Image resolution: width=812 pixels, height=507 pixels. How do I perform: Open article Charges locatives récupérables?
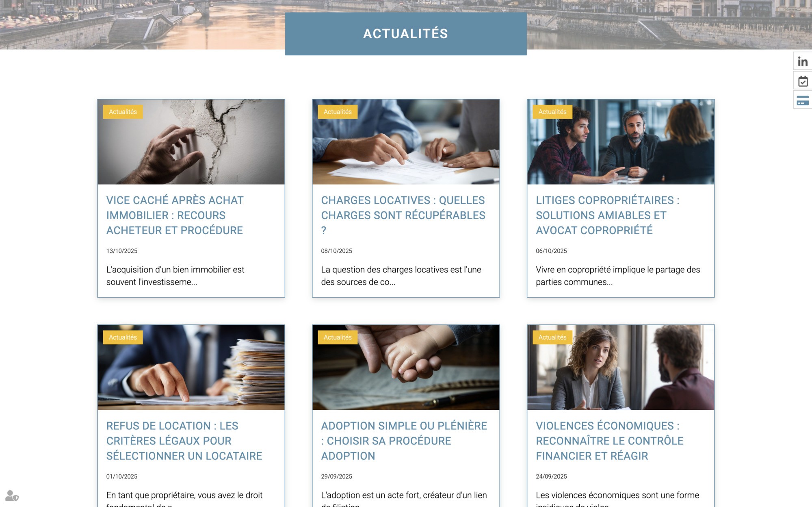click(x=403, y=215)
